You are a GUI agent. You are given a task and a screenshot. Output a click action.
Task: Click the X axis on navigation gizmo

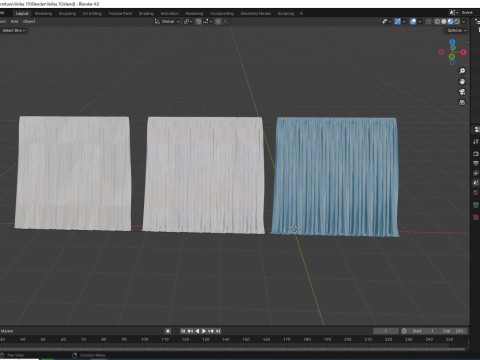click(x=463, y=52)
